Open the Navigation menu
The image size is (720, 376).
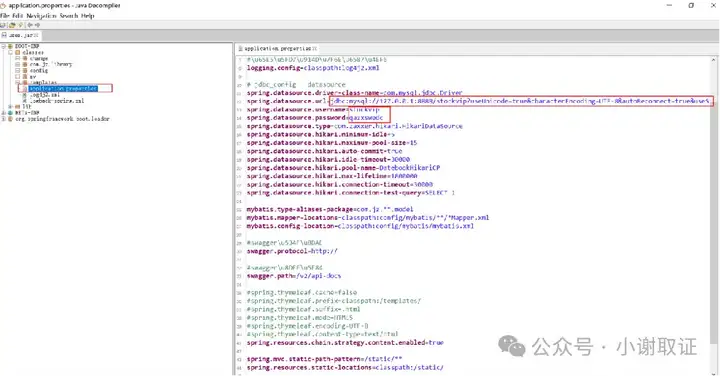pos(41,16)
